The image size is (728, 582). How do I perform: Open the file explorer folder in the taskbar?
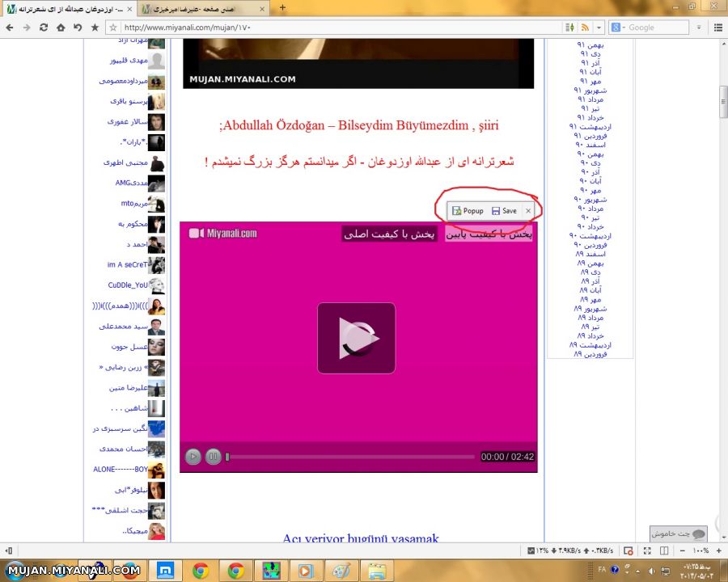376,571
